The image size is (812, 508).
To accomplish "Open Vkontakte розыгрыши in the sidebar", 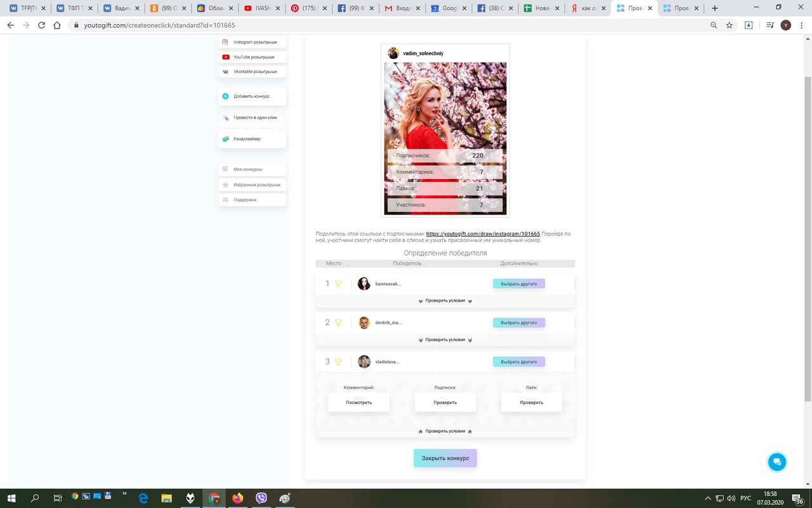I will point(252,72).
